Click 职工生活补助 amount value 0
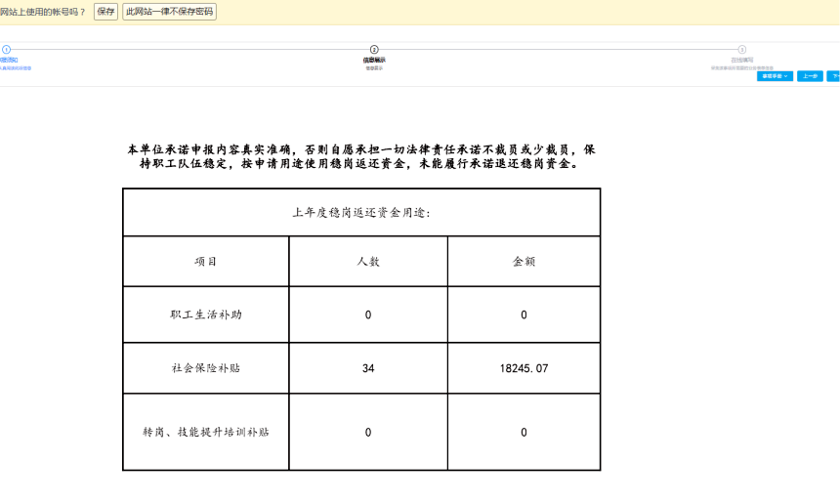 [524, 315]
